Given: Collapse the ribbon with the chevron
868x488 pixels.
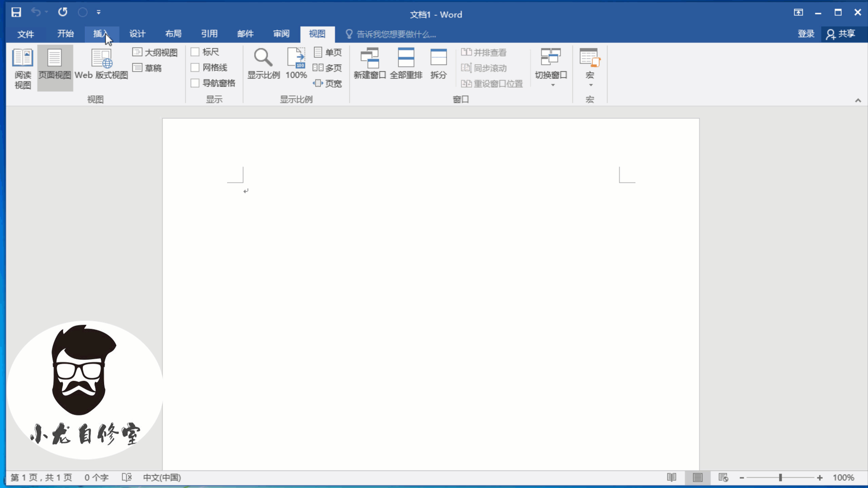Looking at the screenshot, I should [858, 100].
